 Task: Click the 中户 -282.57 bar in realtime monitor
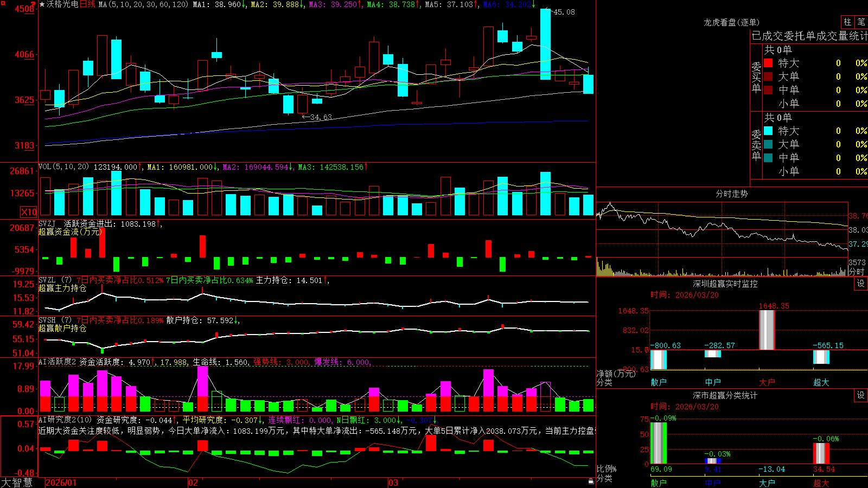[x=712, y=354]
